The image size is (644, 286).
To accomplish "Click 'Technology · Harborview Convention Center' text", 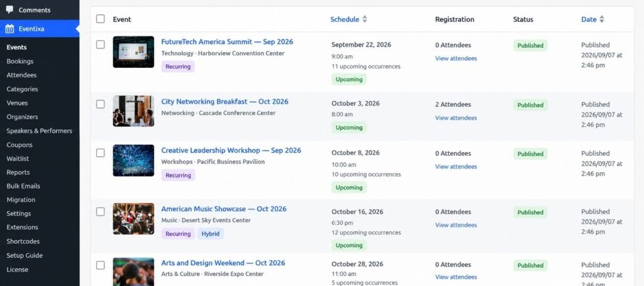I will click(223, 53).
